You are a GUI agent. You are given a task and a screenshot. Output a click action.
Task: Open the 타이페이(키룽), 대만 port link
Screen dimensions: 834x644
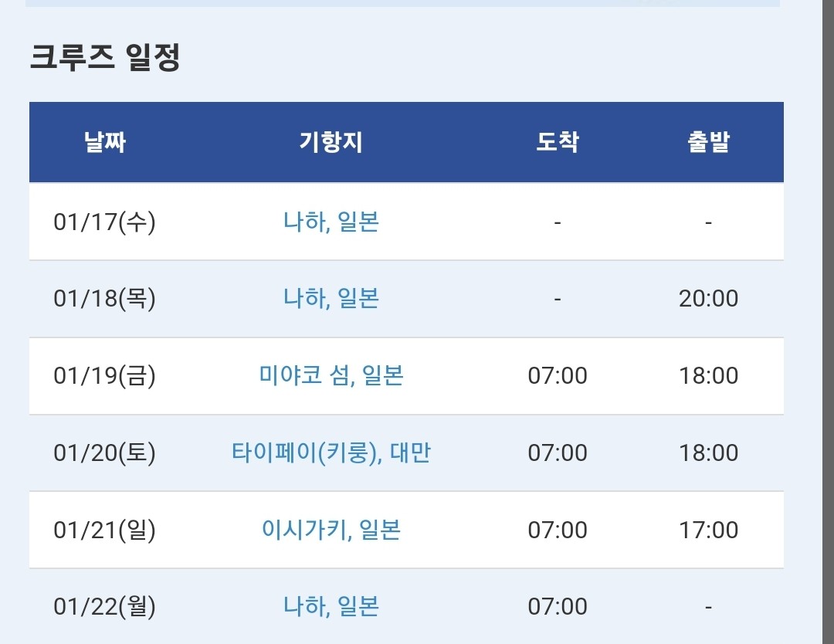coord(331,452)
